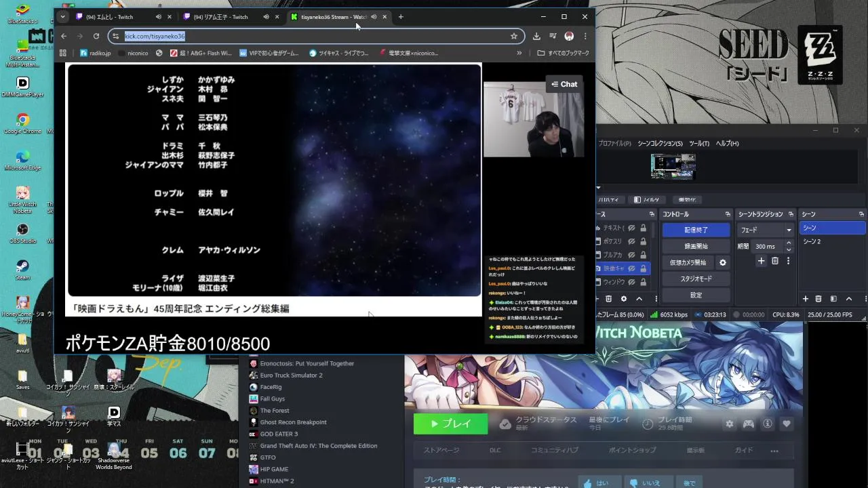Favorite the game with heart icon in Steam
Screen dimensions: 868x488
tap(787, 424)
